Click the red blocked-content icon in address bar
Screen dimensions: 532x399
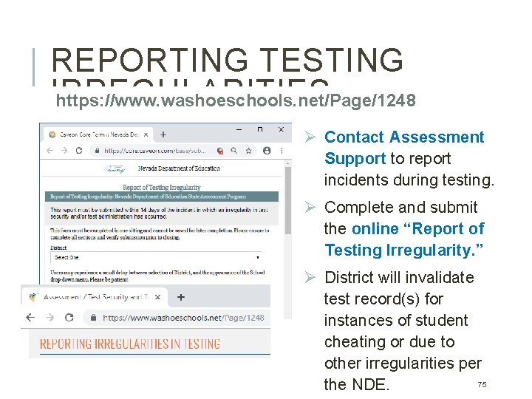tap(220, 151)
